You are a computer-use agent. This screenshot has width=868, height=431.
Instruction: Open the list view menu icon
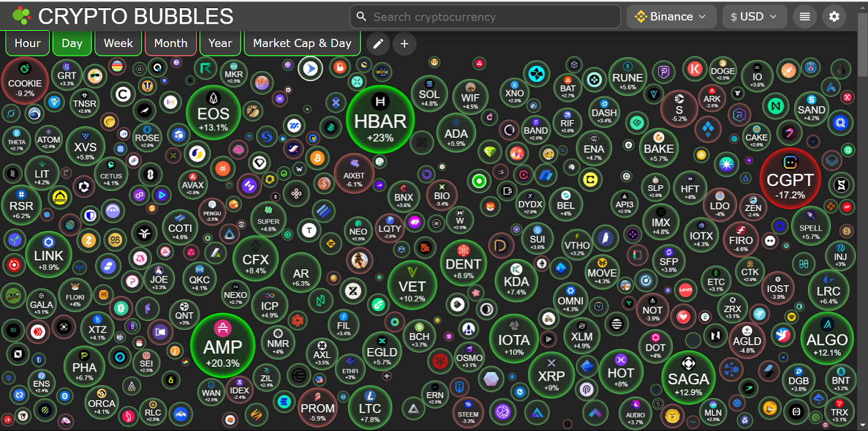tap(805, 17)
